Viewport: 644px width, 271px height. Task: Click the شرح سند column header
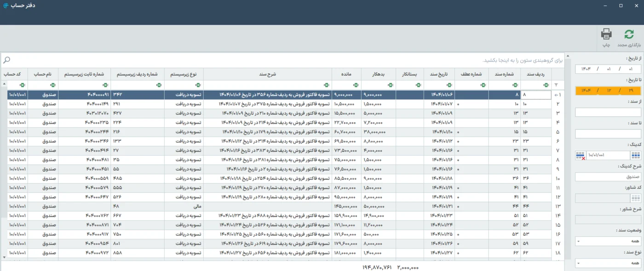268,74
